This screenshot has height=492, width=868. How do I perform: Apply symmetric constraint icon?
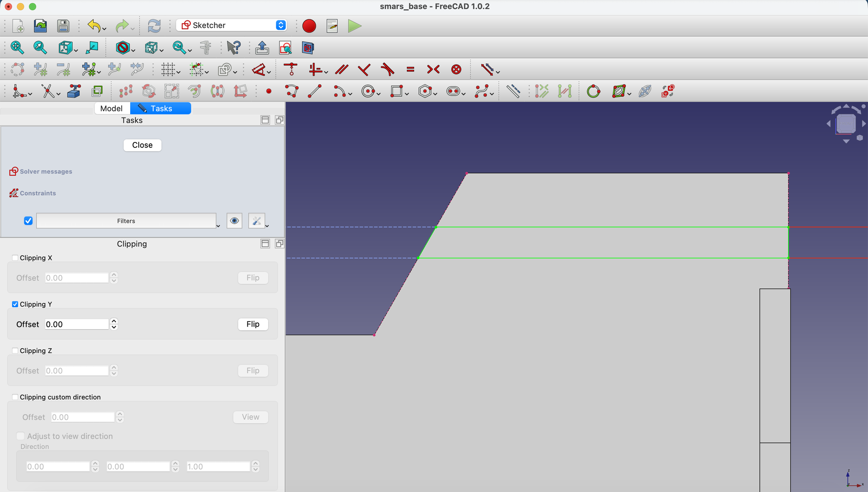point(433,69)
